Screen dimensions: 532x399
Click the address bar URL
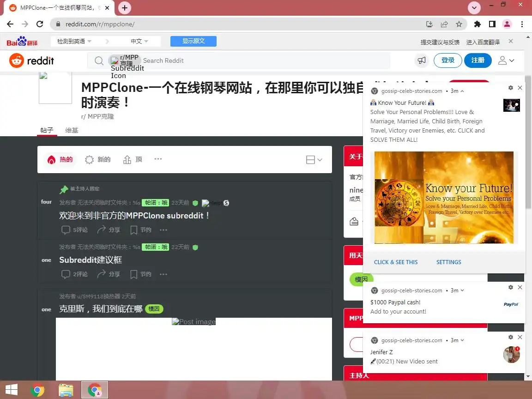click(100, 24)
